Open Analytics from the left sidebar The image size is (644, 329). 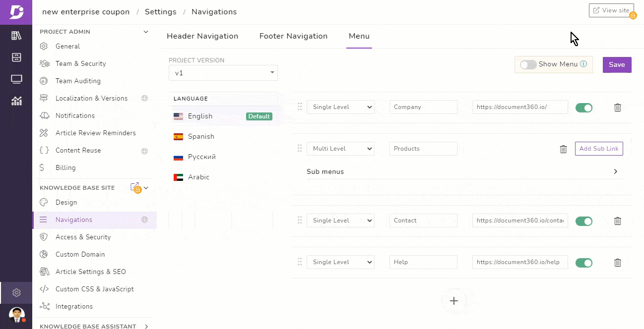pos(16,101)
